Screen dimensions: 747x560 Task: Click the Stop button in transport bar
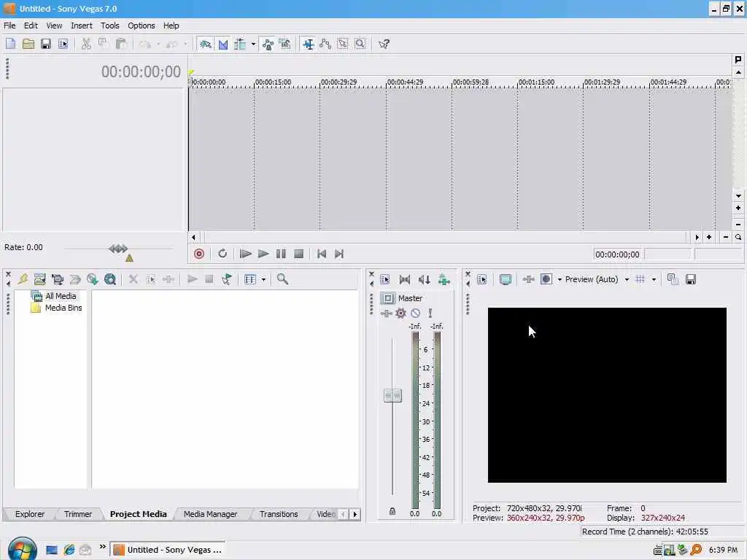[298, 254]
